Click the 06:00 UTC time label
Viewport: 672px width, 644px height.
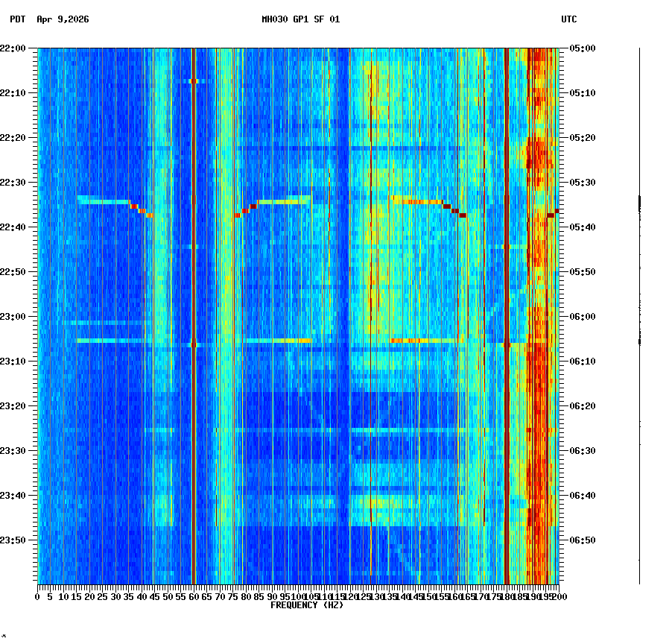click(583, 317)
